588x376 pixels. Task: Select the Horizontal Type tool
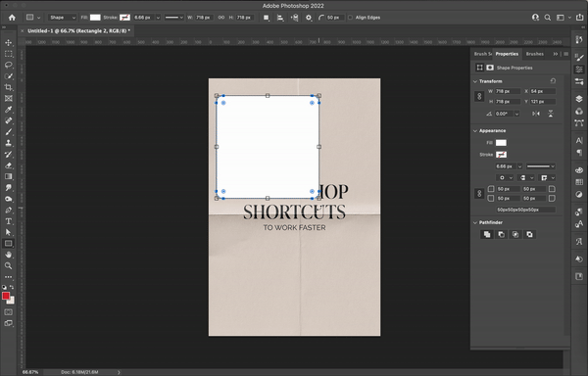[8, 221]
